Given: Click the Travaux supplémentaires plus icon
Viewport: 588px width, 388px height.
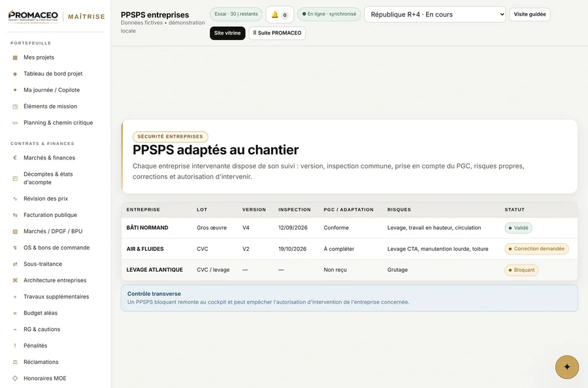Looking at the screenshot, I should 15,297.
